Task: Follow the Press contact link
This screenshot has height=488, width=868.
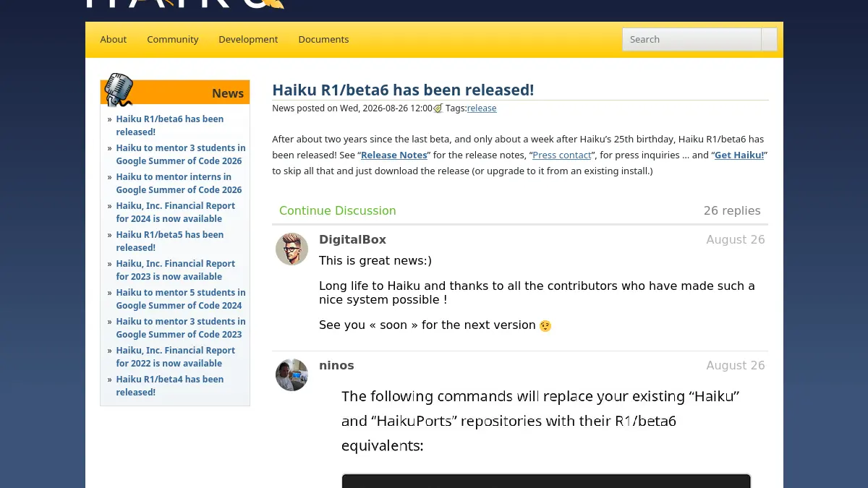Action: pyautogui.click(x=562, y=155)
